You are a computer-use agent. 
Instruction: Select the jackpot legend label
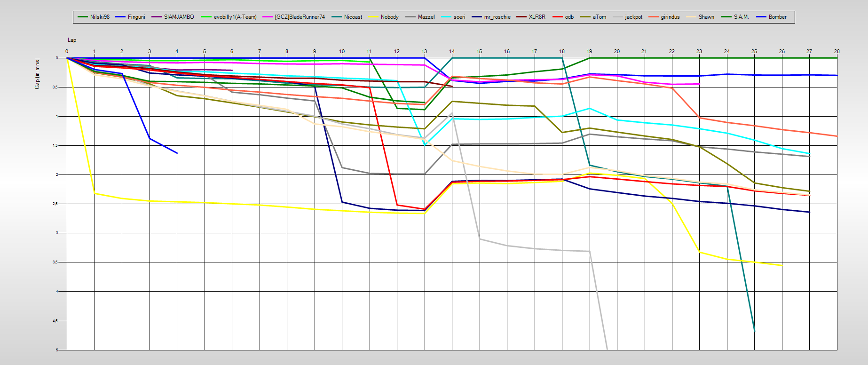(633, 17)
